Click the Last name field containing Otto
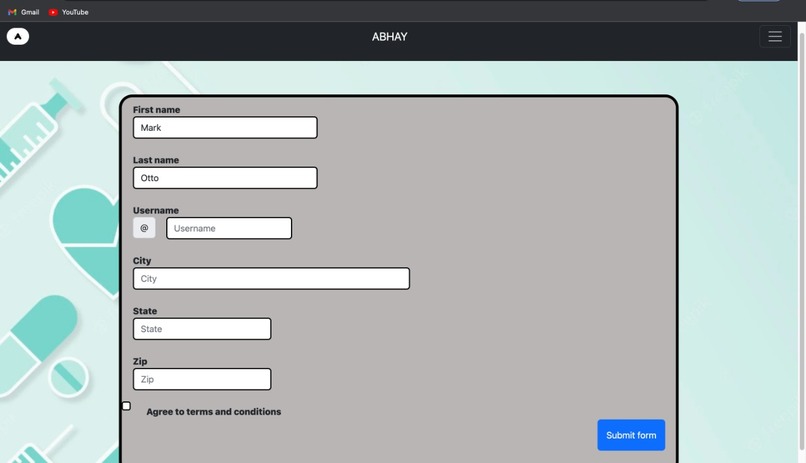 tap(225, 178)
